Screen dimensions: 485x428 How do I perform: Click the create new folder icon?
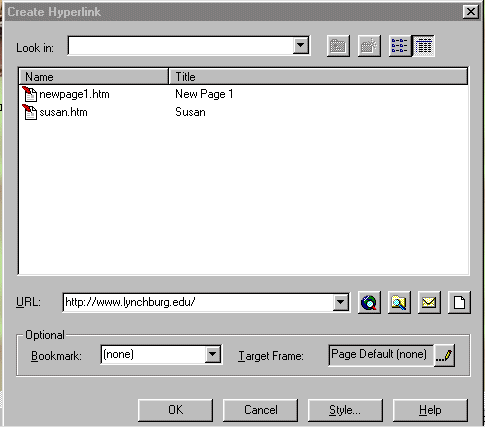coord(369,46)
